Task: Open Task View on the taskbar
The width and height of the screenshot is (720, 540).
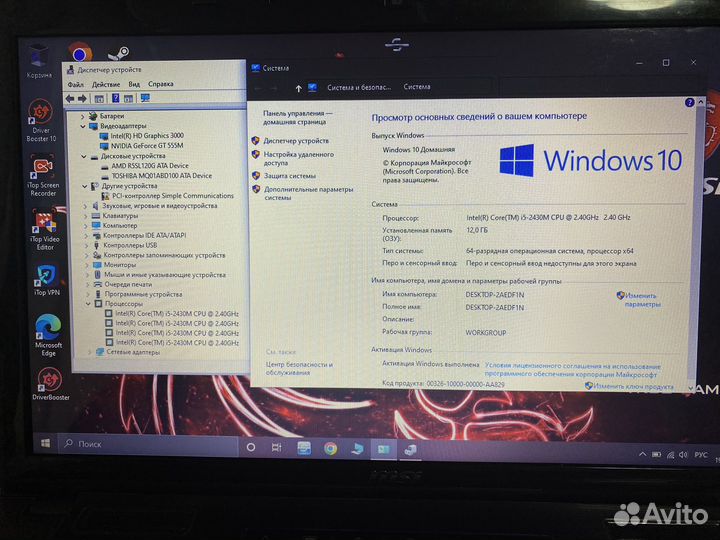Action: (276, 447)
